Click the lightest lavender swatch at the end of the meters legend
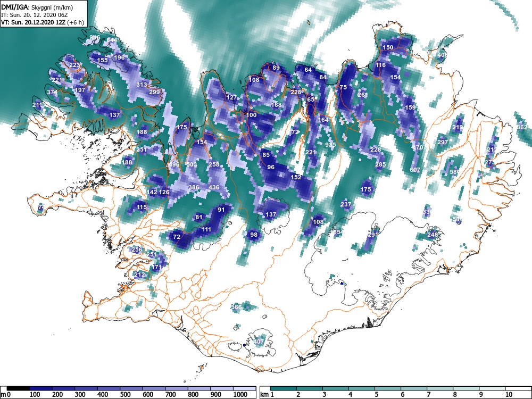The width and height of the screenshot is (532, 399). coord(244,388)
